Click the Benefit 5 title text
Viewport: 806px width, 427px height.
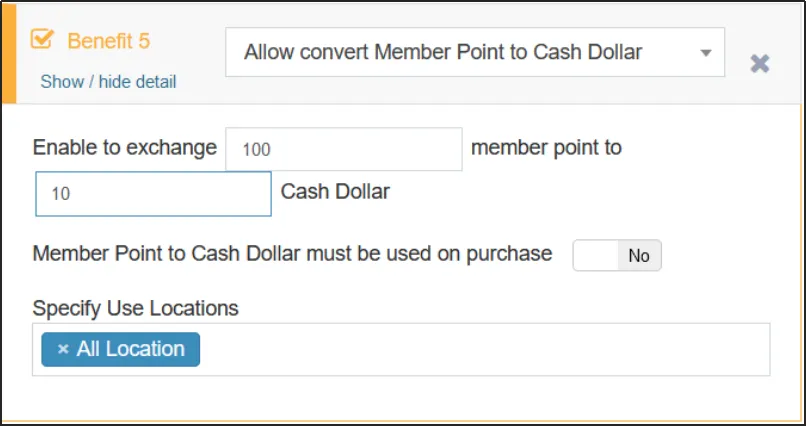pyautogui.click(x=108, y=41)
